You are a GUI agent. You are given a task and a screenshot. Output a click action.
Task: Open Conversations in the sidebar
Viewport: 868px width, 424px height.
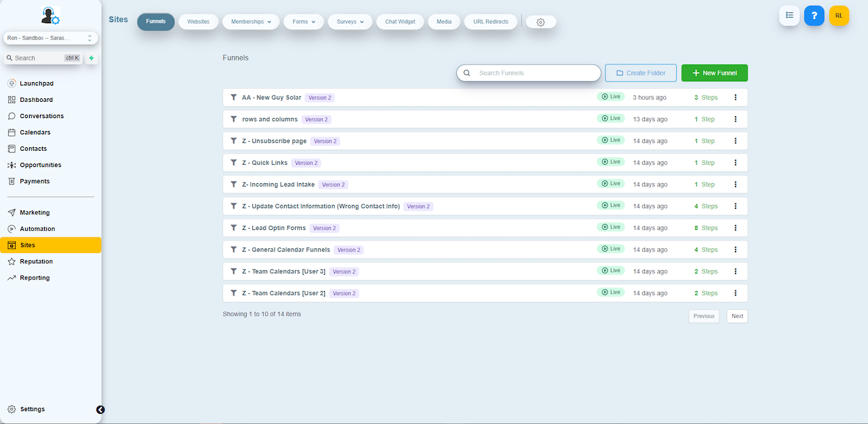pyautogui.click(x=41, y=116)
